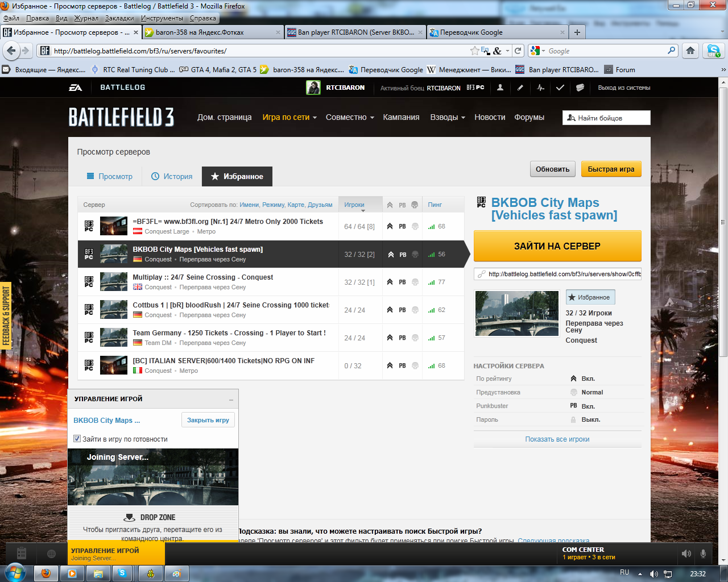Viewport: 728px width, 582px height.
Task: Show more bookmarks with the overflow chevron
Action: [723, 70]
